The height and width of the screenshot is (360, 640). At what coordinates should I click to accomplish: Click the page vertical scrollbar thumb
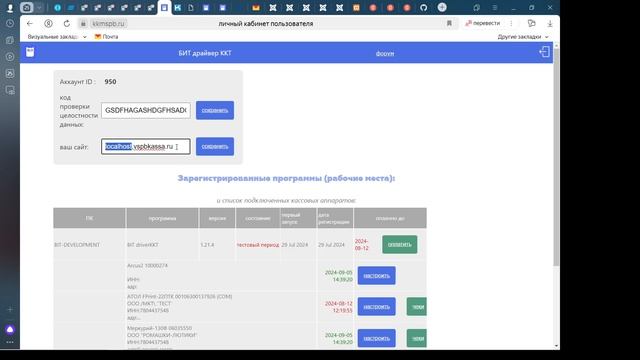[556, 157]
